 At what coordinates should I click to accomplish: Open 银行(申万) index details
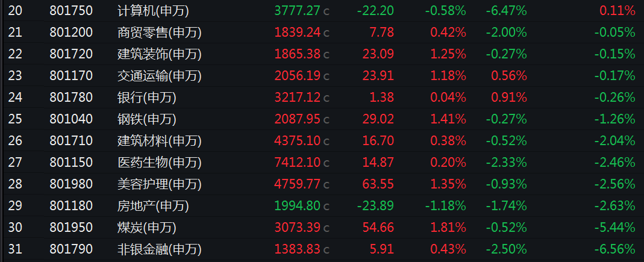146,98
